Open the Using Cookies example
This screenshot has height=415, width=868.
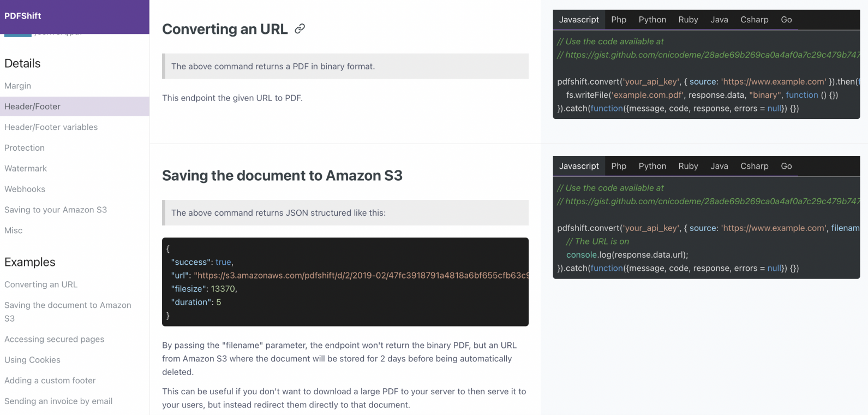[32, 360]
